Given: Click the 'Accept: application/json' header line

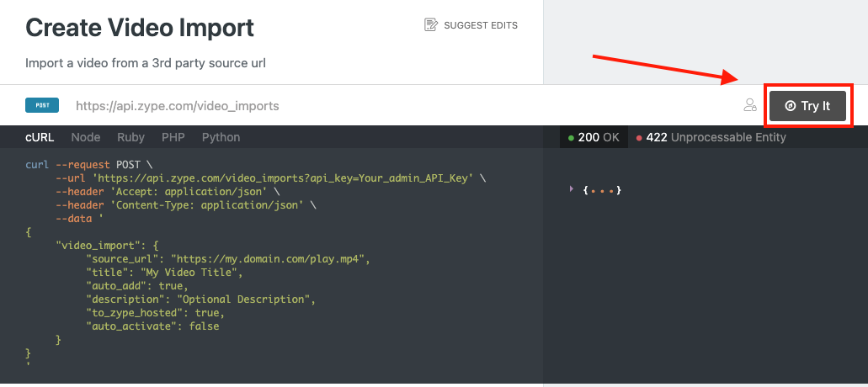Looking at the screenshot, I should [168, 192].
